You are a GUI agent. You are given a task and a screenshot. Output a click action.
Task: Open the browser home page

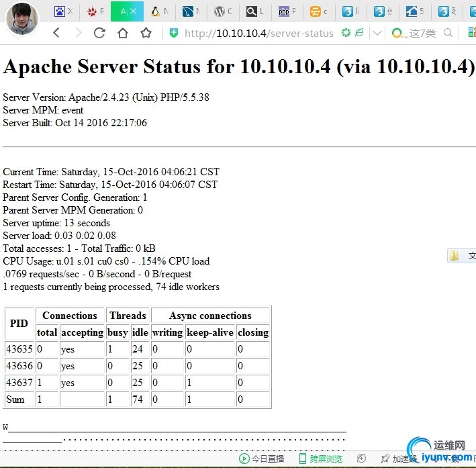[123, 32]
